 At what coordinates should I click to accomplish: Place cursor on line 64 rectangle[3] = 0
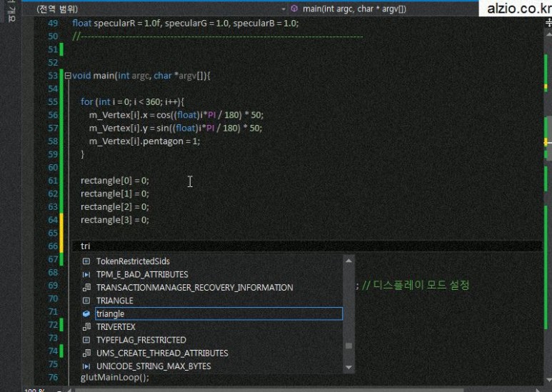pos(115,220)
